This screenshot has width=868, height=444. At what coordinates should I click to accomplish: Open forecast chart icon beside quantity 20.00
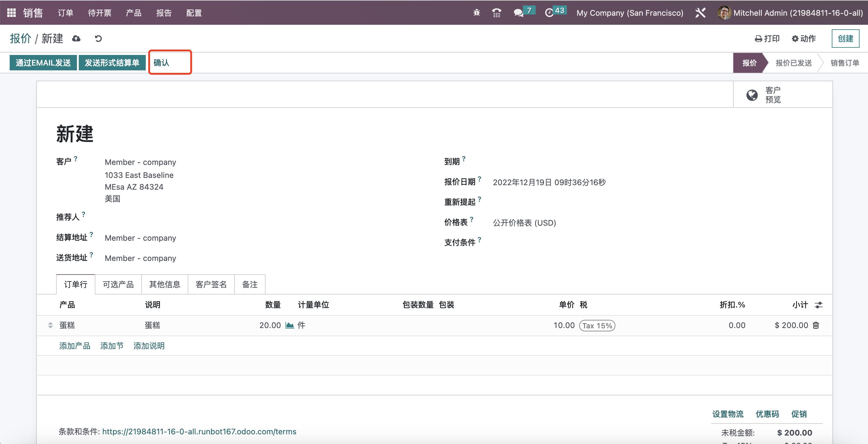coord(289,325)
